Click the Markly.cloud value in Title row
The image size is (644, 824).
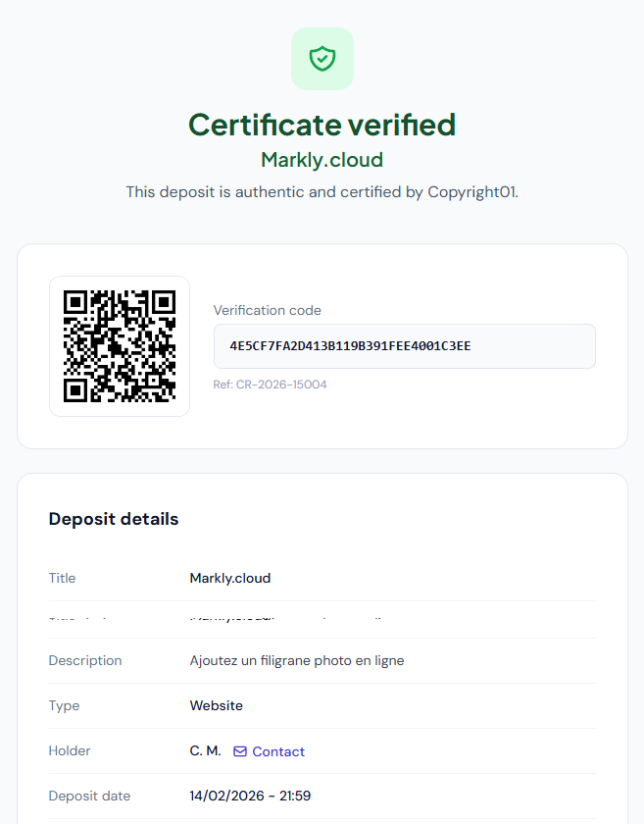point(229,578)
